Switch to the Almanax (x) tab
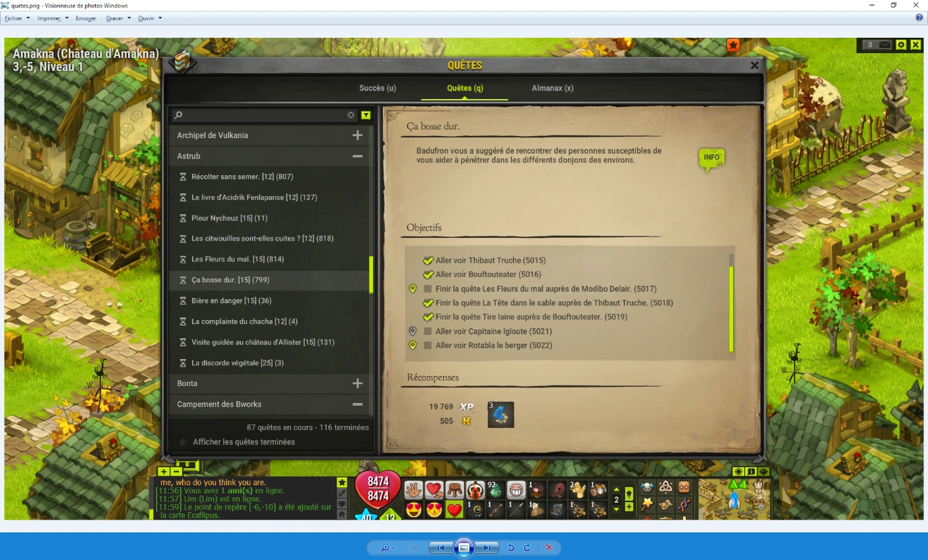Image resolution: width=928 pixels, height=560 pixels. tap(552, 88)
